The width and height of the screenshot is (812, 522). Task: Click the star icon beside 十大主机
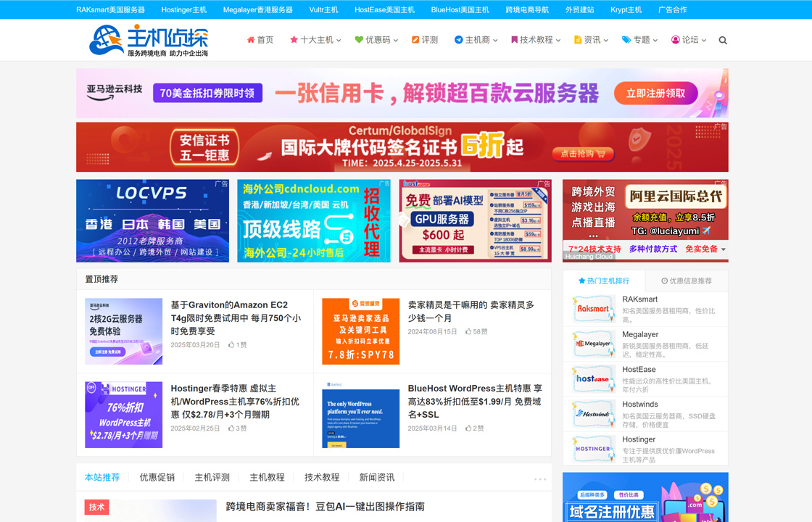(294, 40)
